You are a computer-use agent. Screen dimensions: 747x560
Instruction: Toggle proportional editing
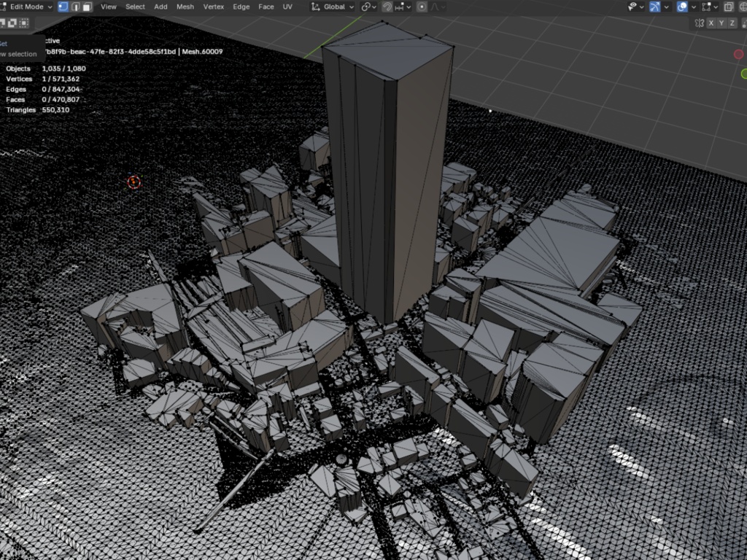pos(422,7)
